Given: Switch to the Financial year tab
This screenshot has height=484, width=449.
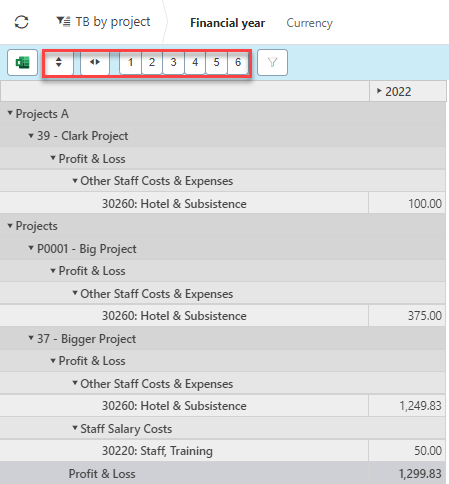Looking at the screenshot, I should (x=228, y=23).
